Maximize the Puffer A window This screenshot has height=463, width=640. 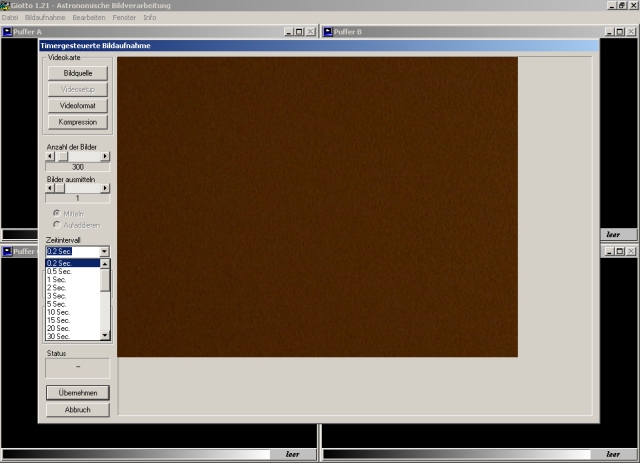(298, 32)
